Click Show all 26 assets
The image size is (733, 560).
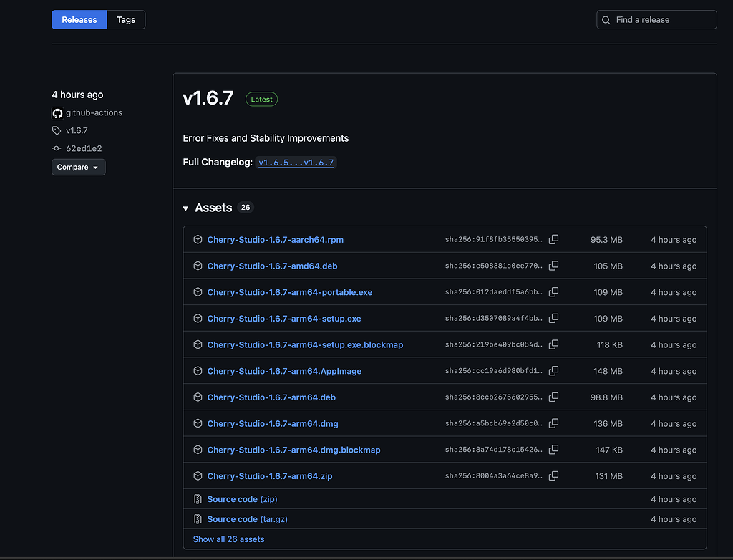pos(228,539)
